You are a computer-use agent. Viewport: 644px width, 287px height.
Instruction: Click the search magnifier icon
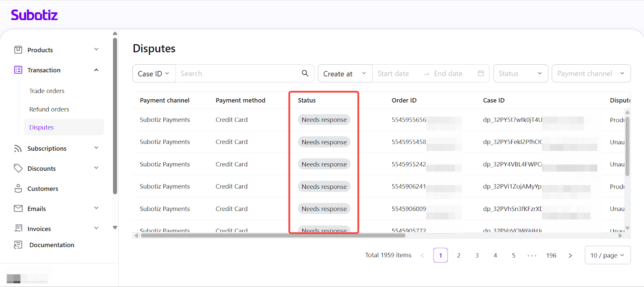point(305,73)
